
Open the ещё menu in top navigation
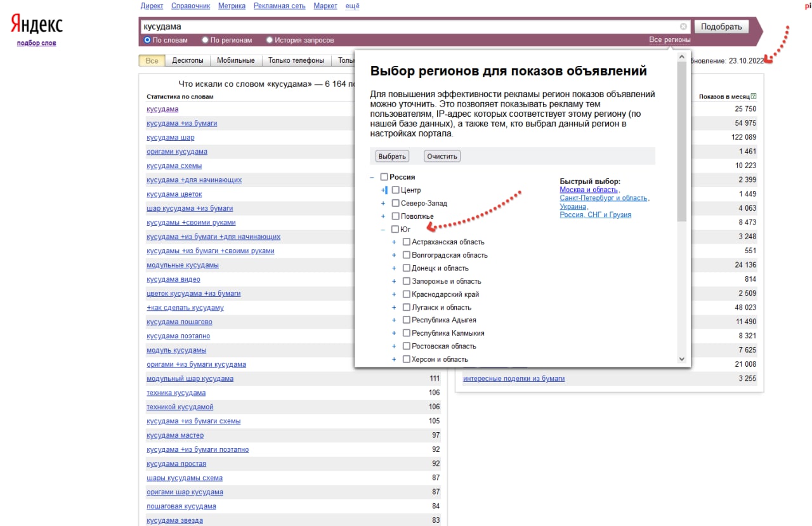point(352,6)
